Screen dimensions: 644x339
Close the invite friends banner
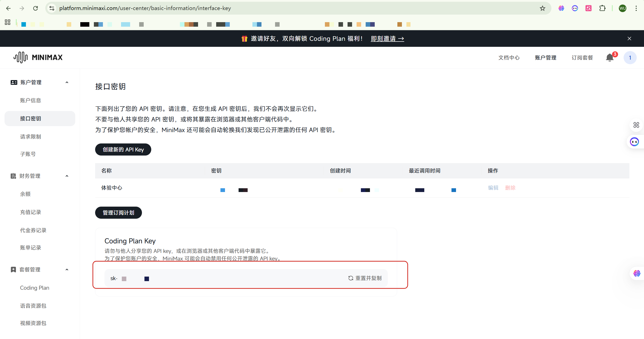(629, 39)
